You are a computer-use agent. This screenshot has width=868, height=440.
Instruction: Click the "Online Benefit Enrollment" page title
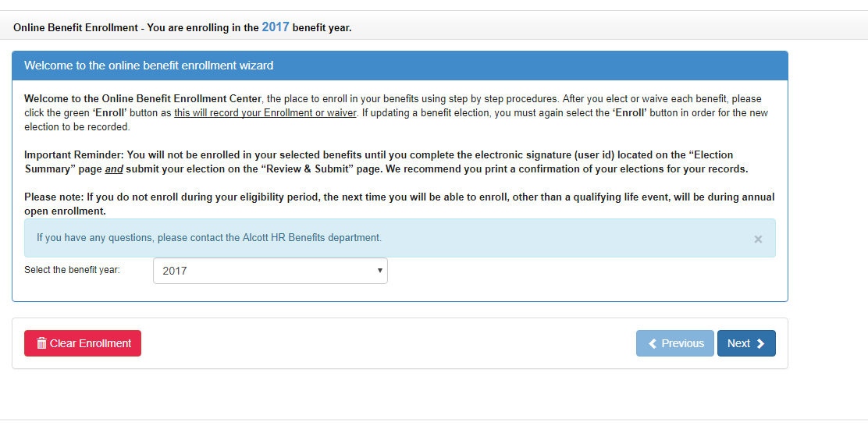tap(76, 28)
